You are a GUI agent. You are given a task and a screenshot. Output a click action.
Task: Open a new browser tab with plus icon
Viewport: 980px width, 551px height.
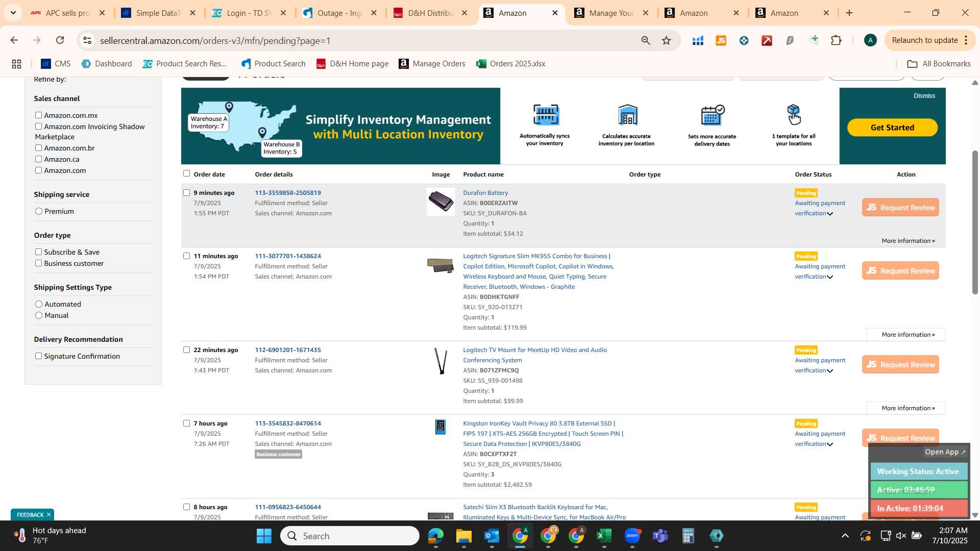coord(849,13)
